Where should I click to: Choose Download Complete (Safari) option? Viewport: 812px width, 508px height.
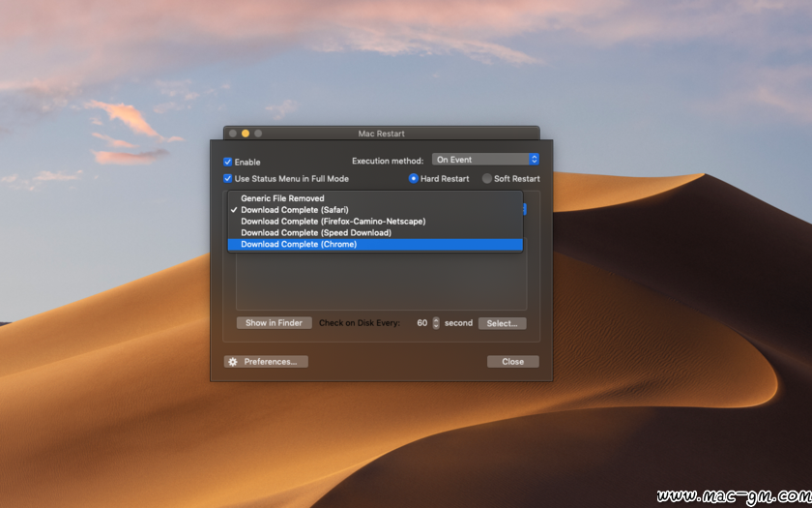(375, 209)
